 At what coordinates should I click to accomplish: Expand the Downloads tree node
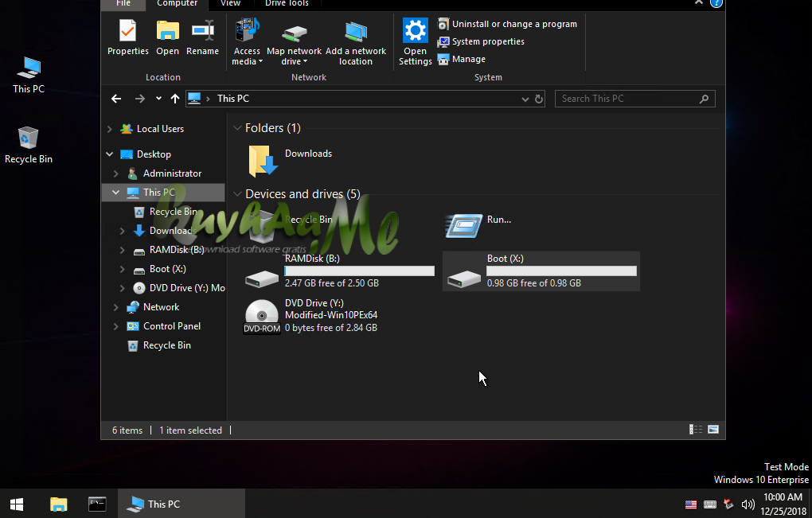pyautogui.click(x=123, y=231)
